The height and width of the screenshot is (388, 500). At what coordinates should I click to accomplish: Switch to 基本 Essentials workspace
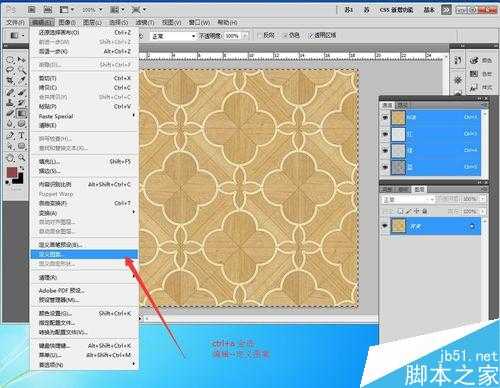coord(429,10)
